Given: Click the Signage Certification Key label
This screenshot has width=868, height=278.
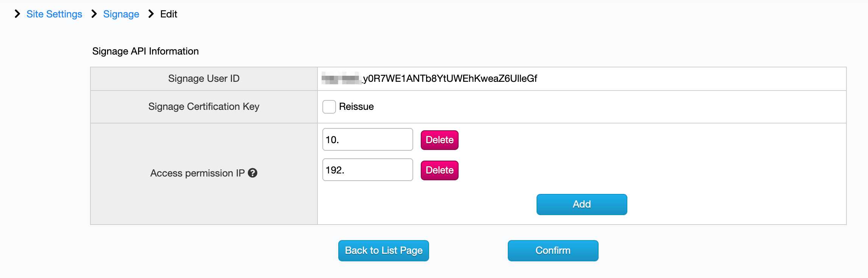Looking at the screenshot, I should click(204, 106).
